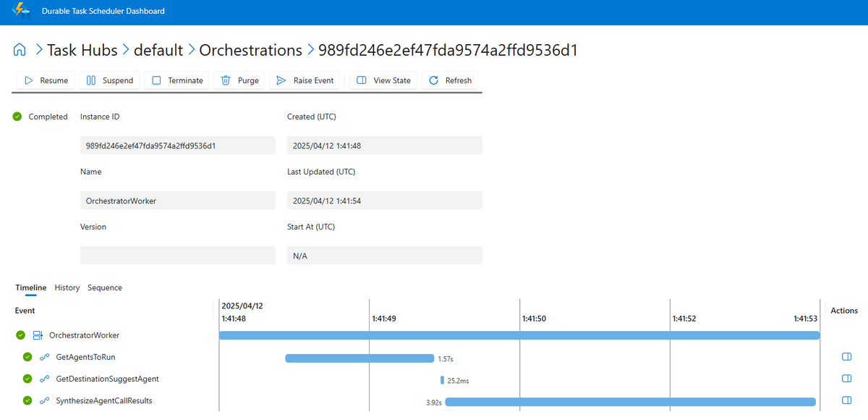Click the GetDestinationSuggestAgent green check icon

(27, 379)
